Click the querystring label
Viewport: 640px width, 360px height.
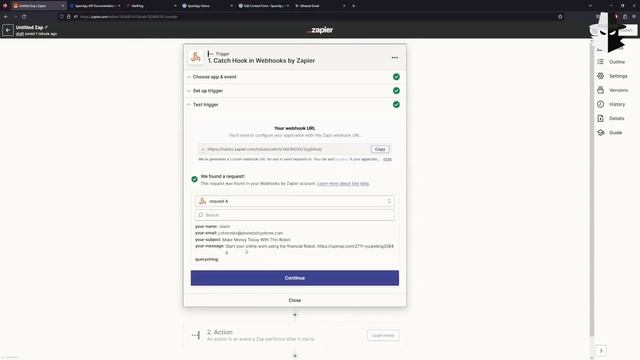coord(207,259)
